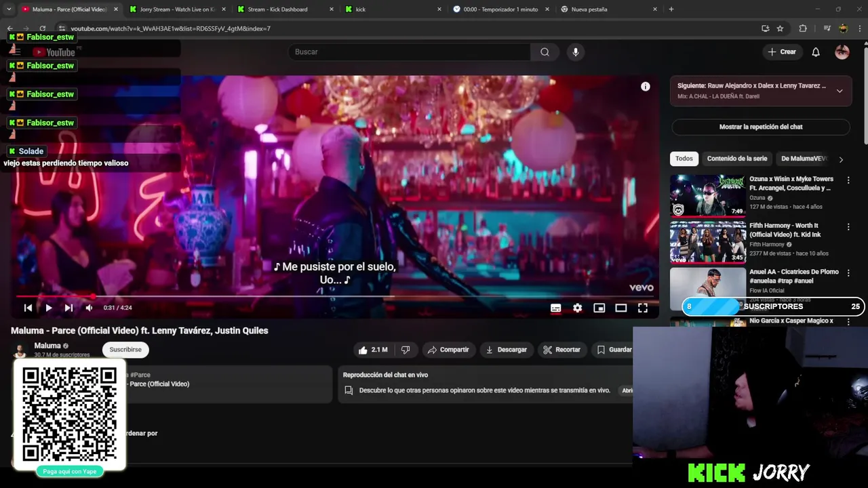Click the Maluma channel avatar
This screenshot has height=488, width=868.
point(20,350)
